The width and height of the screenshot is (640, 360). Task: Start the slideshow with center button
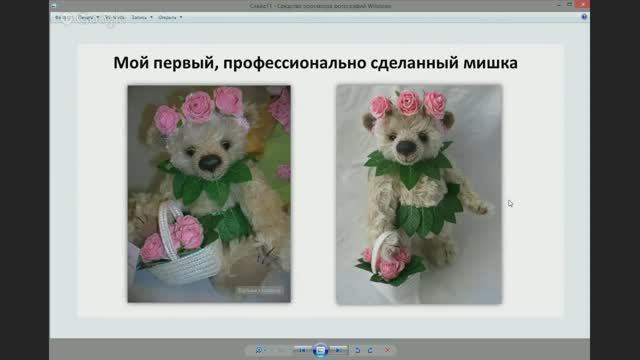321,350
